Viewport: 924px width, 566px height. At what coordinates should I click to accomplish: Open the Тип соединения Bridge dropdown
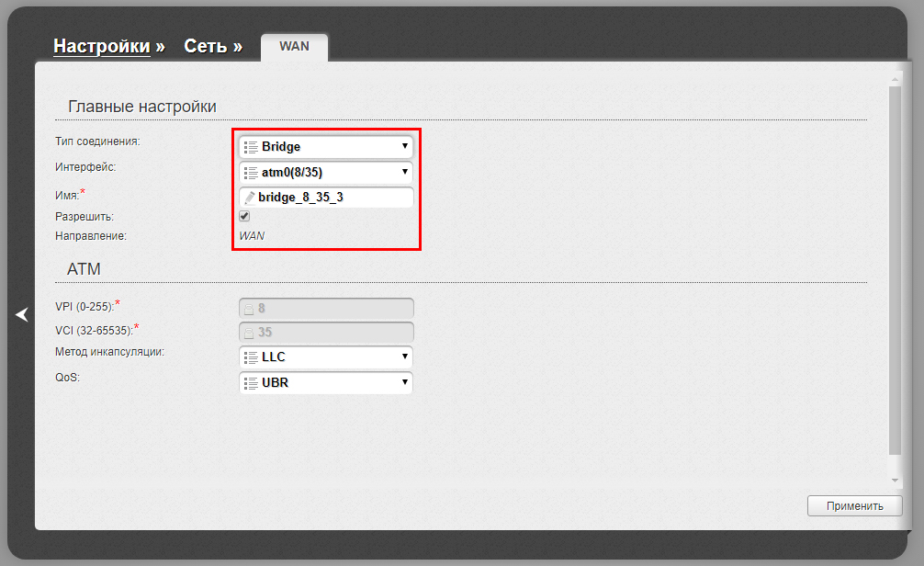pos(326,146)
